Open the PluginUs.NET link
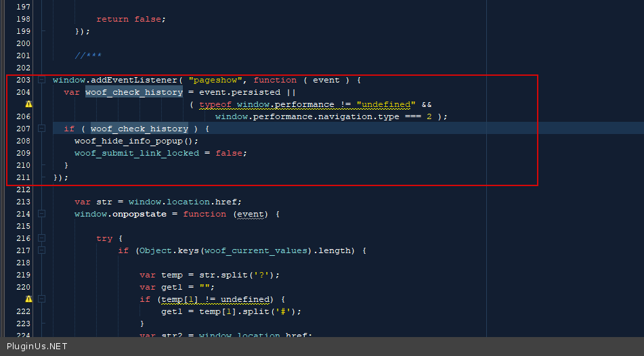Viewport: 644px width, 356px height. pyautogui.click(x=37, y=347)
